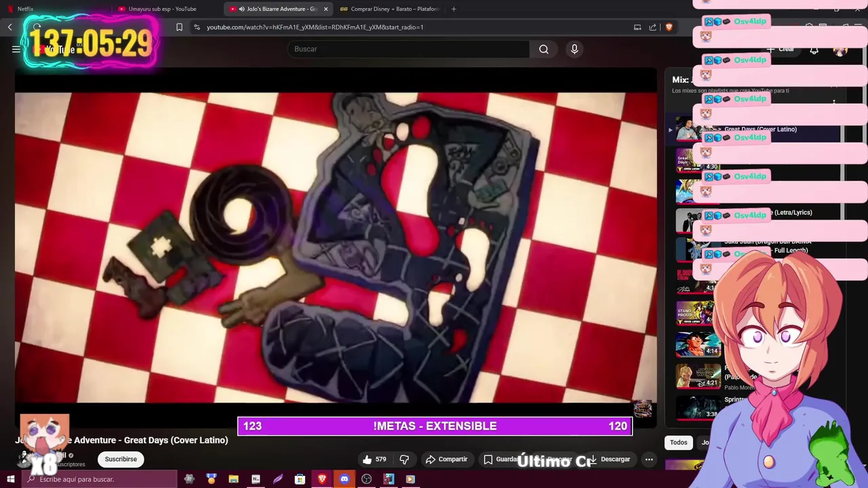Open the three-dot more actions menu
The image size is (868, 488).
point(649,459)
